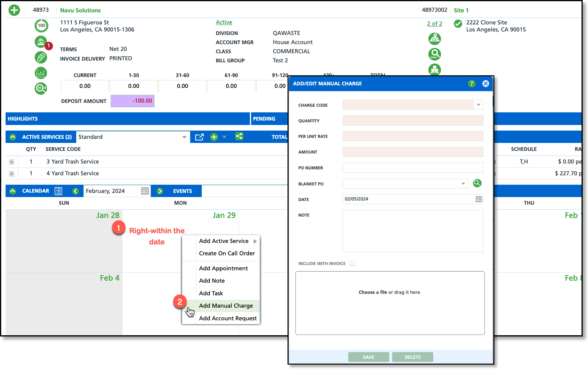The height and width of the screenshot is (370, 588).
Task: Click the Save button
Action: pos(368,357)
